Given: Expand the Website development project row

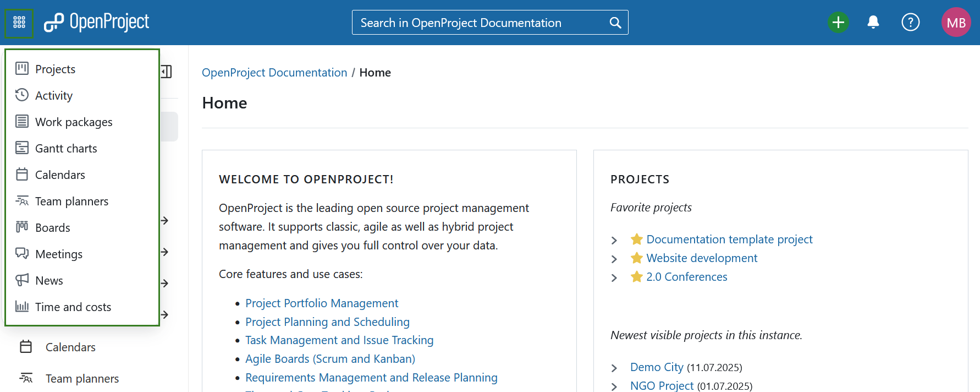Looking at the screenshot, I should [x=614, y=259].
